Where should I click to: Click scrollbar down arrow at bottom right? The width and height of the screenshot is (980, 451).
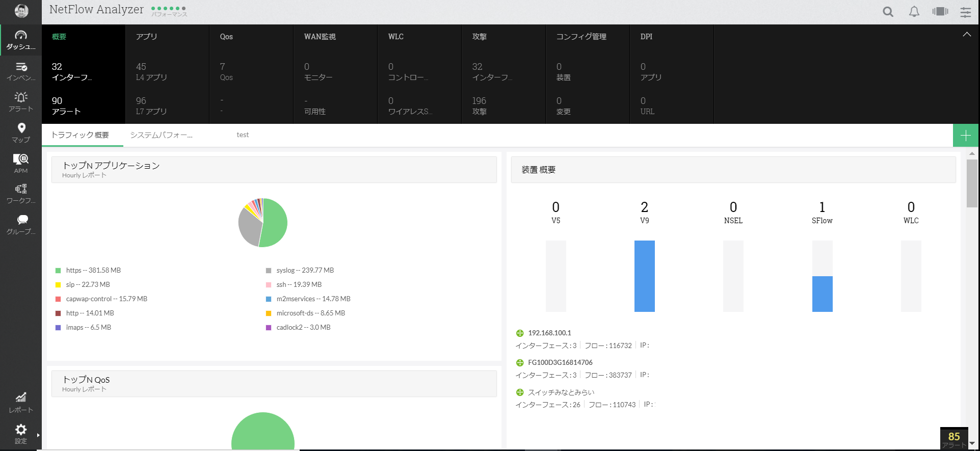click(972, 444)
